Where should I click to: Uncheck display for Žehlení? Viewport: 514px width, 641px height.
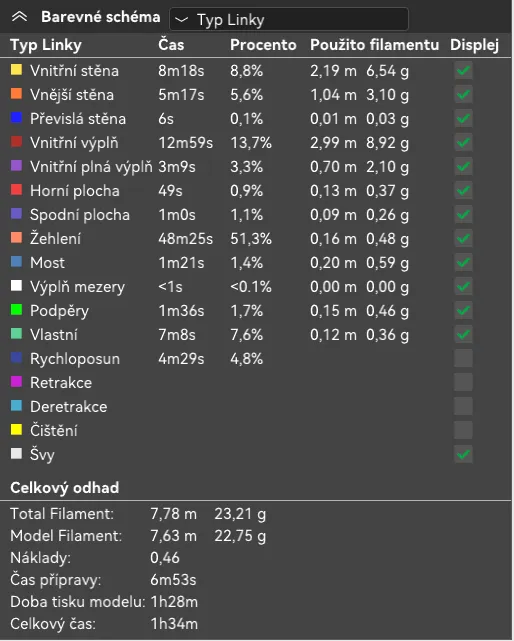(x=463, y=239)
